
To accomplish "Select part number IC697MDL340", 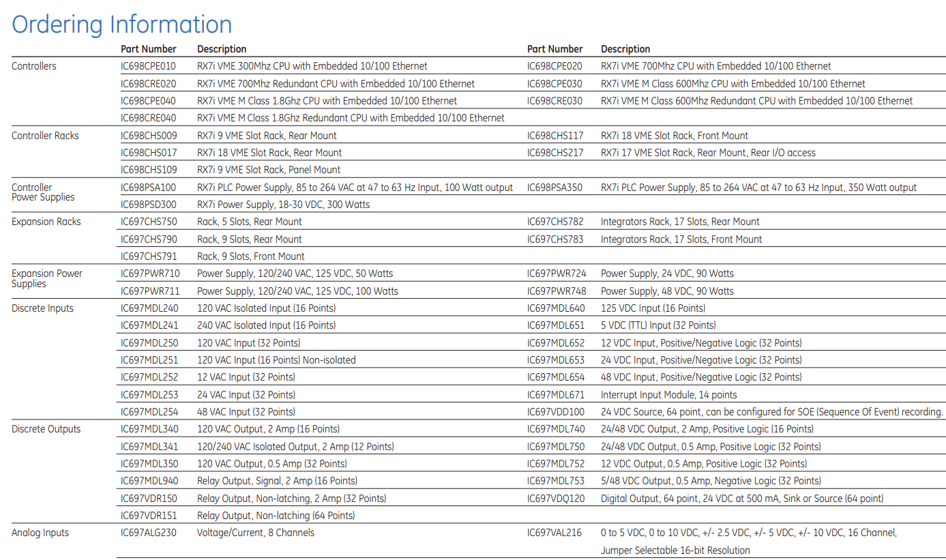I will tap(149, 429).
